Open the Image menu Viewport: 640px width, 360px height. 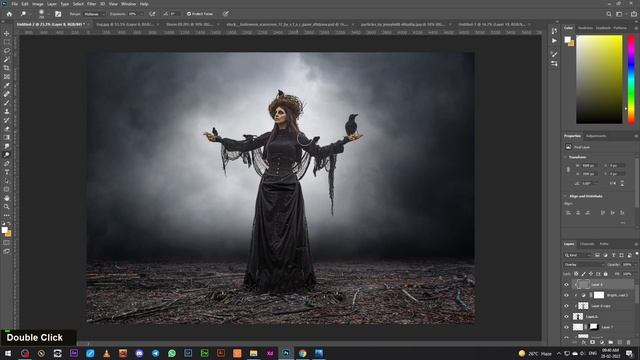click(x=38, y=4)
